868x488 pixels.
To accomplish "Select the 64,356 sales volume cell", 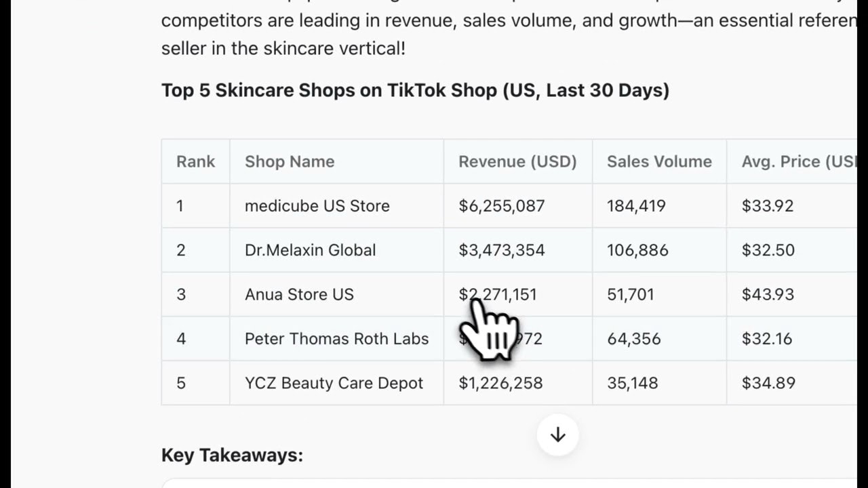I will pos(633,338).
